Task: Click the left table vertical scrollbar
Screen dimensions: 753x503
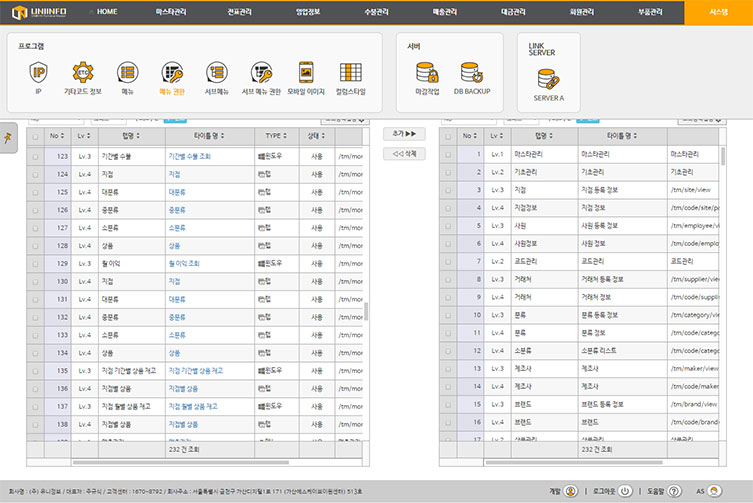Action: (365, 310)
